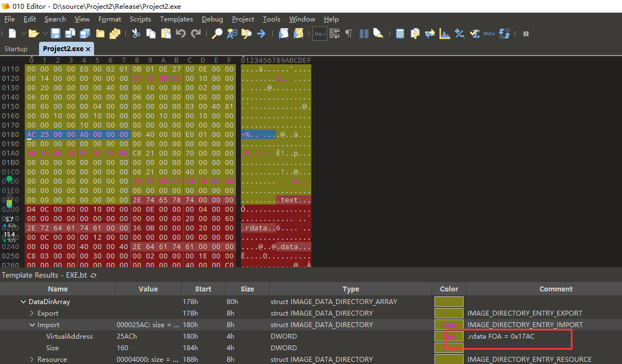Toggle the word wrap icon
Image resolution: width=622 pixels, height=364 pixels.
point(334,34)
